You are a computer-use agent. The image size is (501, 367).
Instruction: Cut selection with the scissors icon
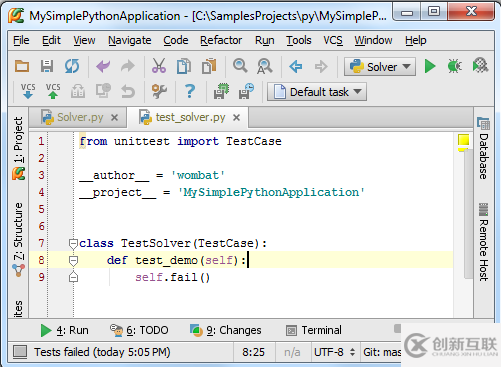click(159, 66)
